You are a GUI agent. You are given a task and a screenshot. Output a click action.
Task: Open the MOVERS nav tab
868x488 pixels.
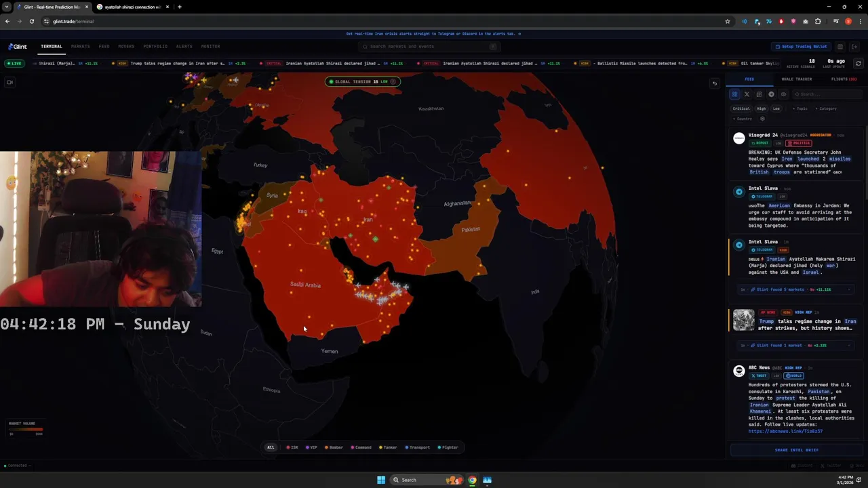(126, 46)
